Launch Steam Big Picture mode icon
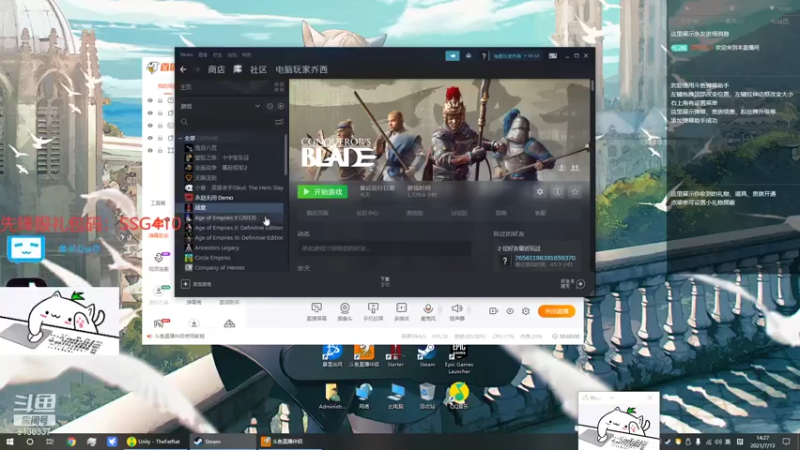 (553, 56)
